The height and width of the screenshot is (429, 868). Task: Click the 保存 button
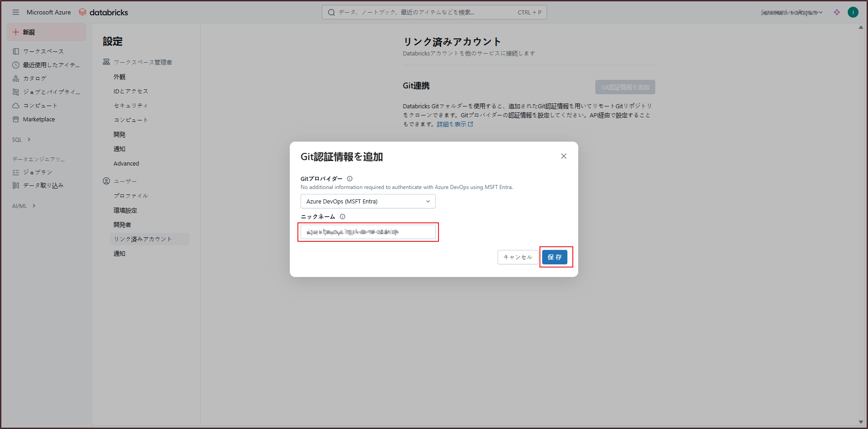point(555,257)
